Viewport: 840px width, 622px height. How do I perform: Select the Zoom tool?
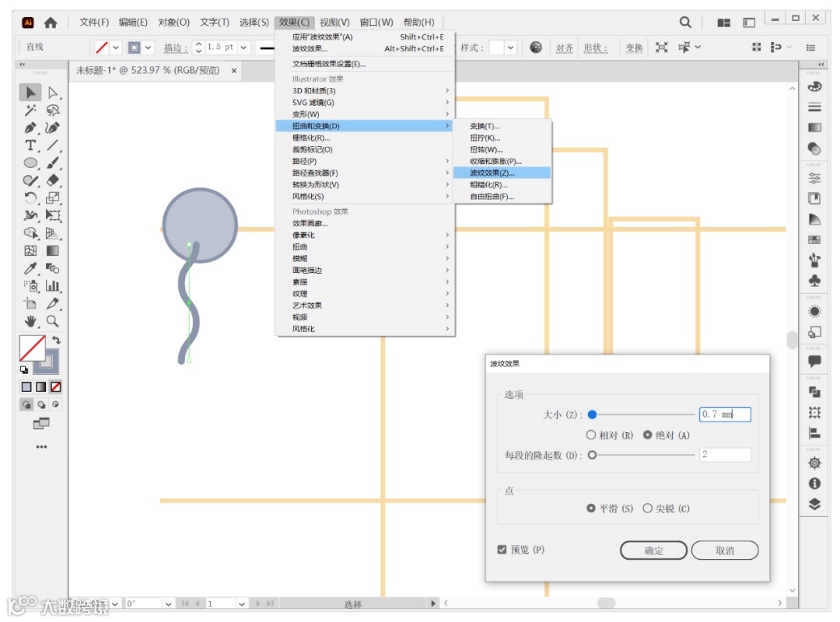[53, 321]
